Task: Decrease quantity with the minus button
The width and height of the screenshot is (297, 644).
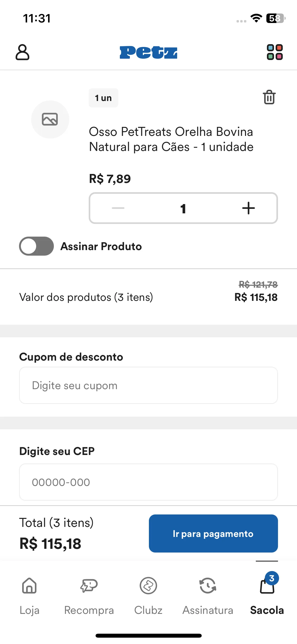Action: tap(118, 208)
